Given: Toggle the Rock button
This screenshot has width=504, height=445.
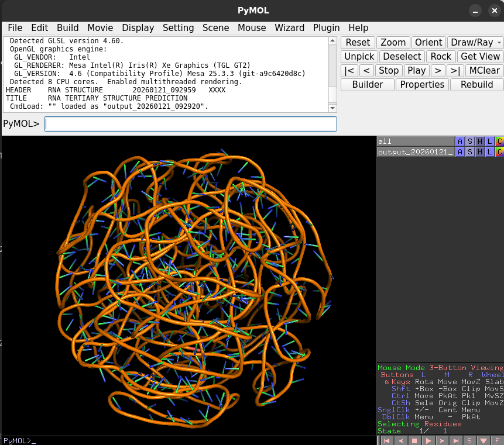Looking at the screenshot, I should (x=441, y=57).
